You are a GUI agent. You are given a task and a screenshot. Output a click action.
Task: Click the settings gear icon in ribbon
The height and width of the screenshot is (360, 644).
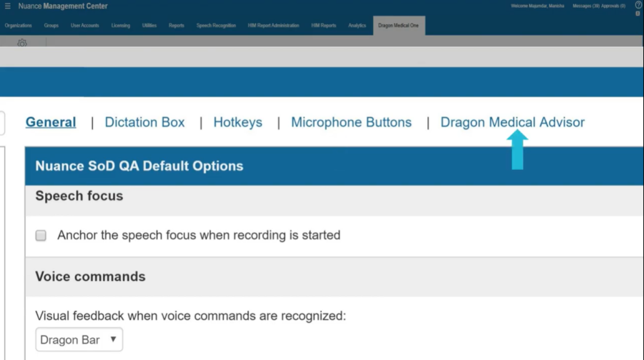click(22, 43)
